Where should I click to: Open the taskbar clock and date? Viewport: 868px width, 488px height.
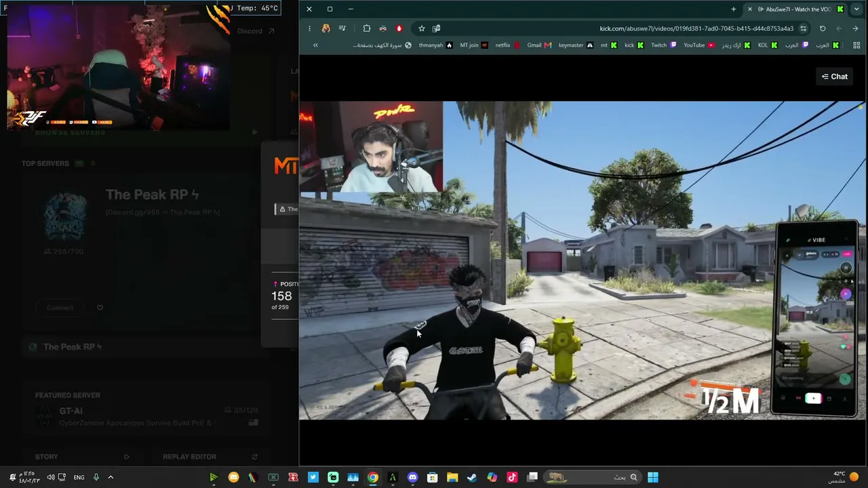(x=28, y=477)
